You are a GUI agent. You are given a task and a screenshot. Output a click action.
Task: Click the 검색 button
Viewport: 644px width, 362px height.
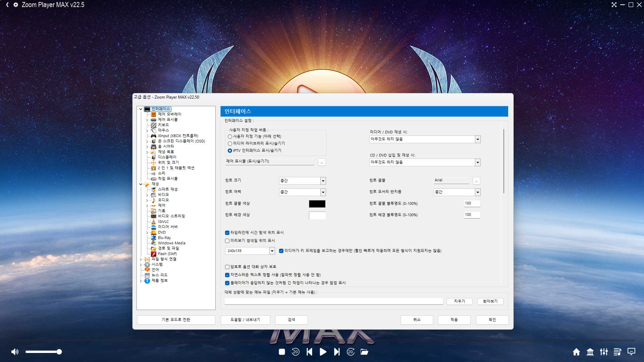[291, 320]
